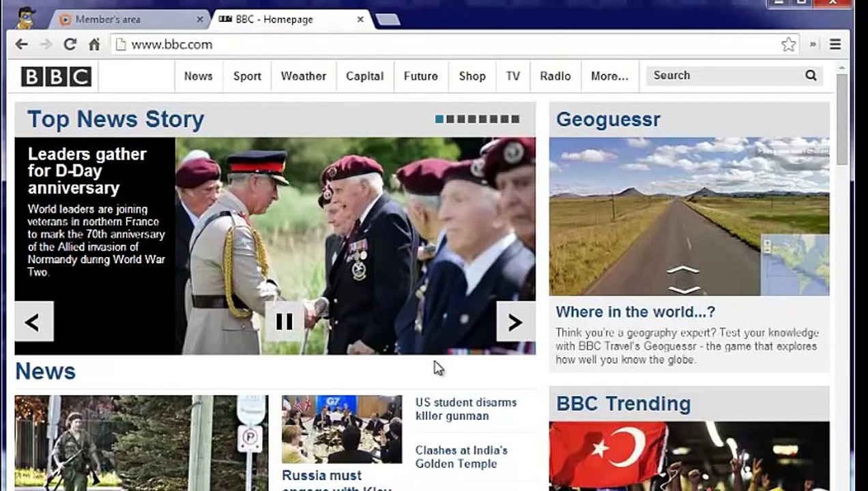Select the BBC - Homepage tab
The width and height of the screenshot is (868, 491).
[290, 20]
